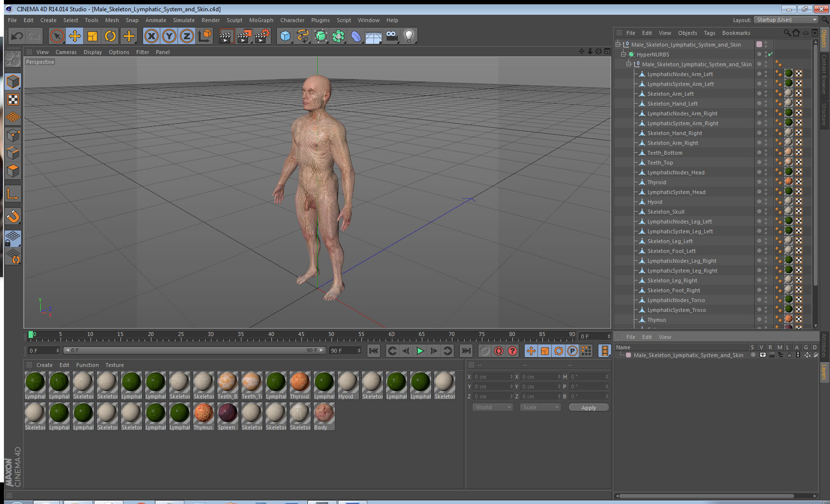Select the Spleen material swatch
This screenshot has width=830, height=504.
(x=227, y=417)
